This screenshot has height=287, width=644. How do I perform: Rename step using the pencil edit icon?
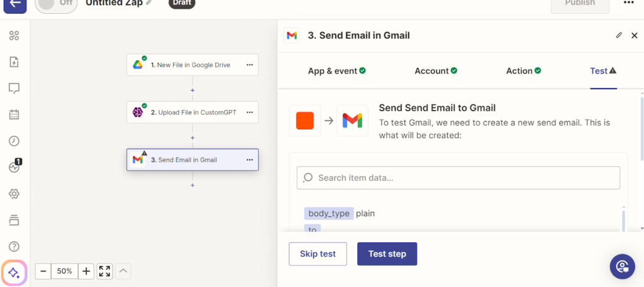(x=619, y=35)
